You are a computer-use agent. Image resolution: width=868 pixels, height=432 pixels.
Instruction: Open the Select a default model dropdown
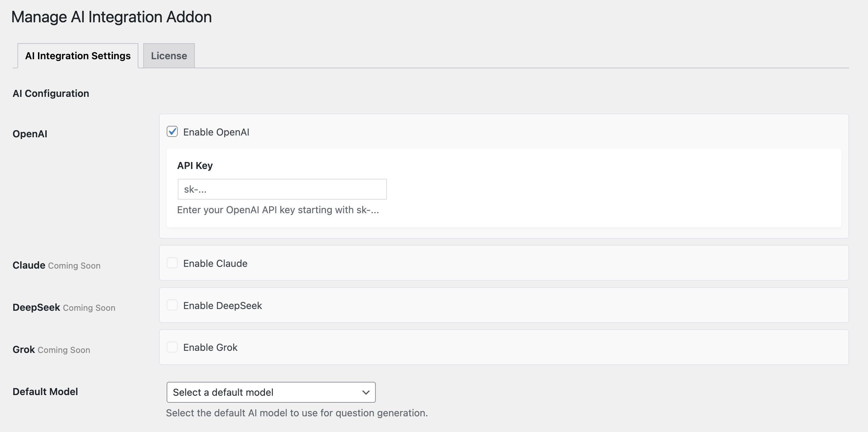(265, 392)
